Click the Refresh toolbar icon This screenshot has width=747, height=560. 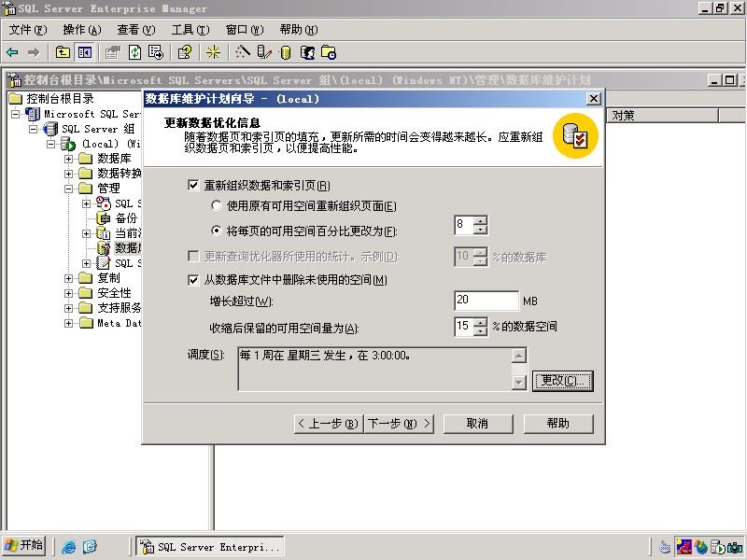134,52
